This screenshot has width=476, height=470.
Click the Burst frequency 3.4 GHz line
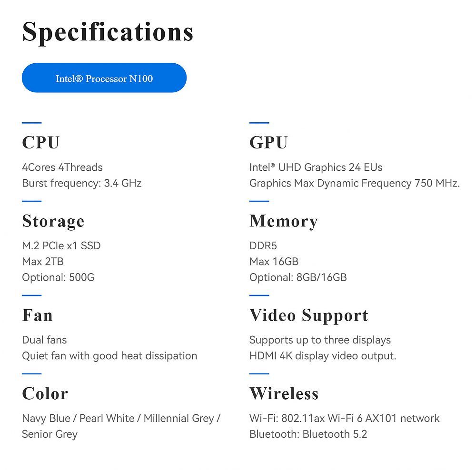point(82,183)
